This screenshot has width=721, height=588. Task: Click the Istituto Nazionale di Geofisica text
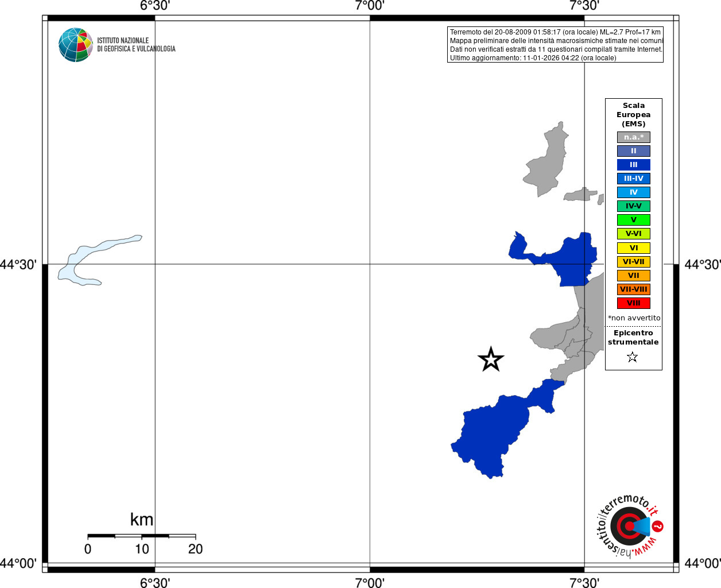tap(136, 45)
